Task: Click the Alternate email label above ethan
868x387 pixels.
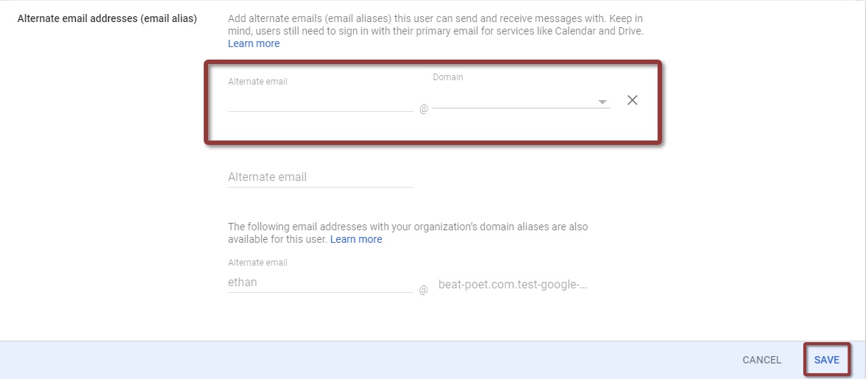Action: (x=257, y=263)
